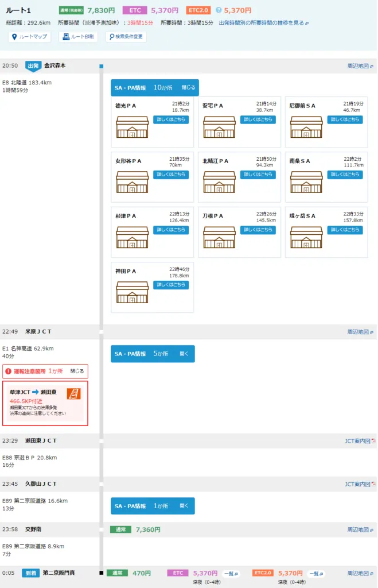Open 周辺地図 for 金沢森本
Image resolution: width=378 pixels, height=588 pixels.
click(360, 66)
